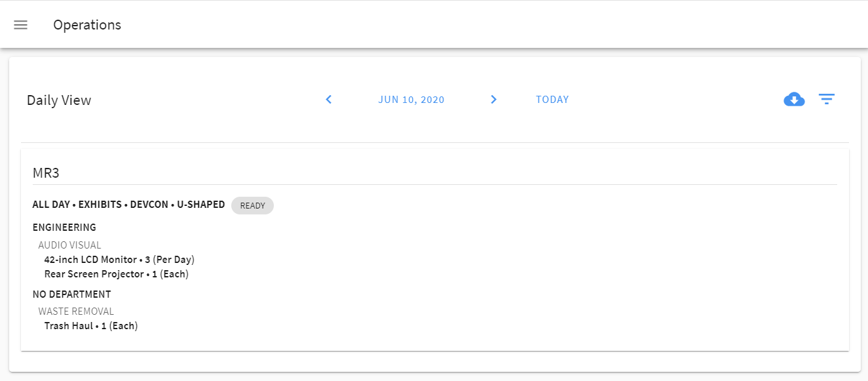Click the DEVCON event name
Image resolution: width=868 pixels, height=381 pixels.
pos(150,205)
